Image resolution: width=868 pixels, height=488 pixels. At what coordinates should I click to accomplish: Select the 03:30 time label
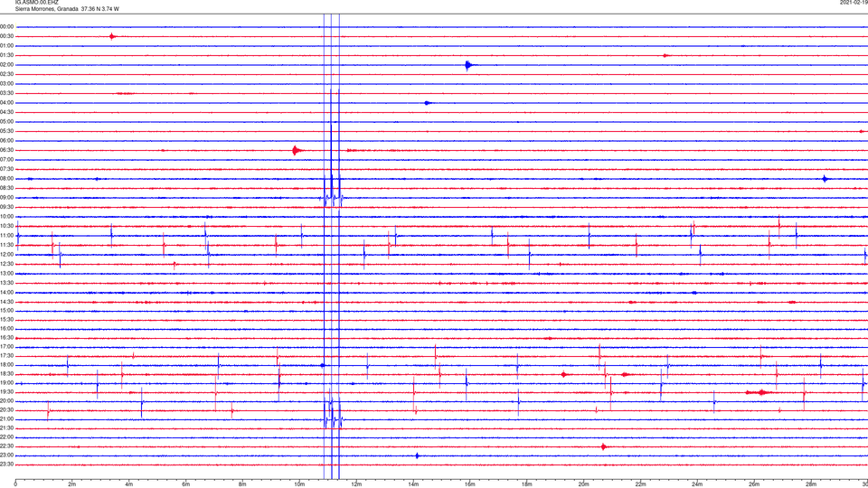coord(6,93)
